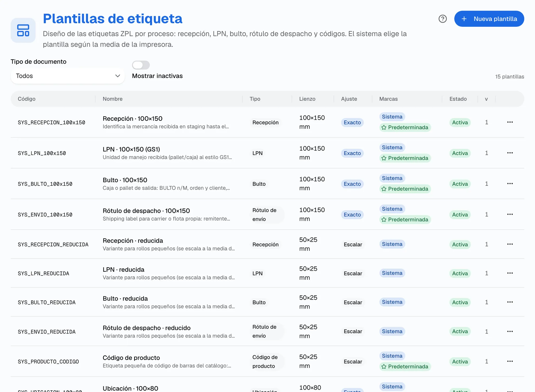The width and height of the screenshot is (535, 392).
Task: Click the Sistema badge in SYS_ENVIO_REDUCIDA row
Action: tap(392, 331)
